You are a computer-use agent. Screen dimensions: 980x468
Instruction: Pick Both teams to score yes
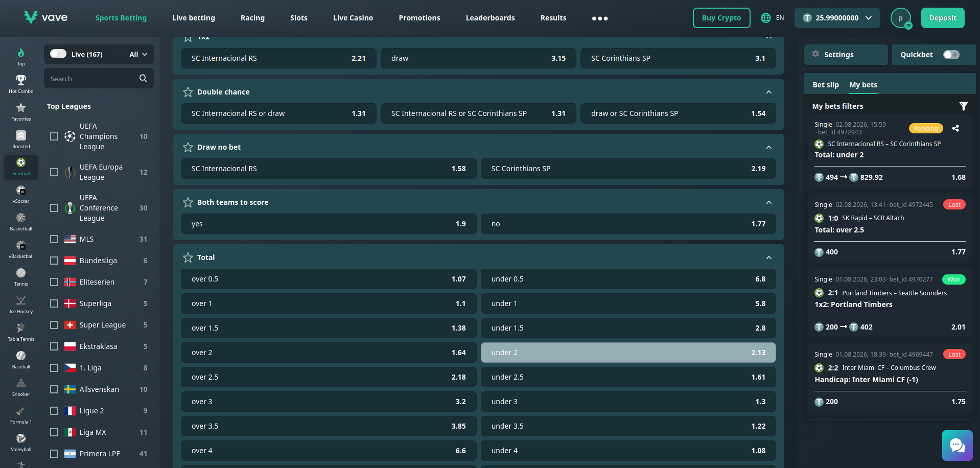[329, 224]
